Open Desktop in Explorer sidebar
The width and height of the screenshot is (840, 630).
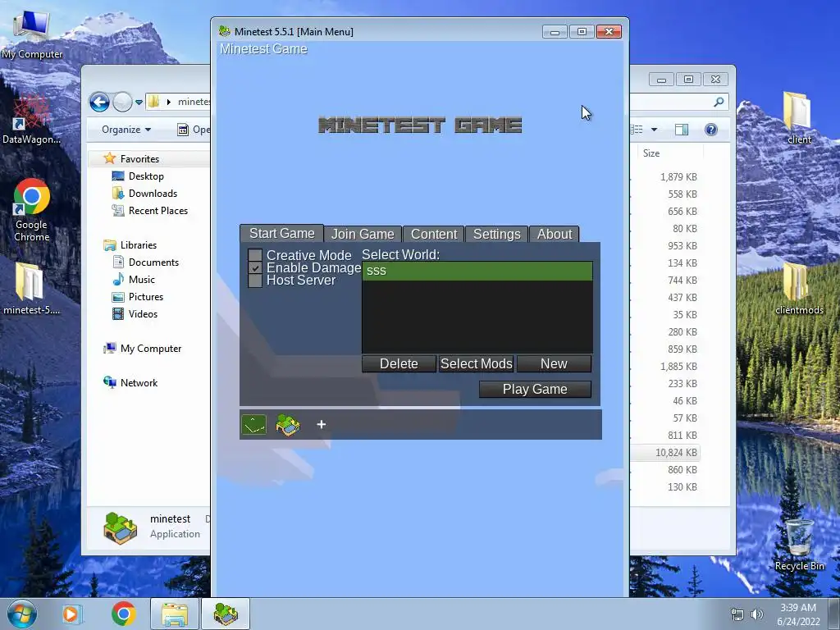point(146,176)
